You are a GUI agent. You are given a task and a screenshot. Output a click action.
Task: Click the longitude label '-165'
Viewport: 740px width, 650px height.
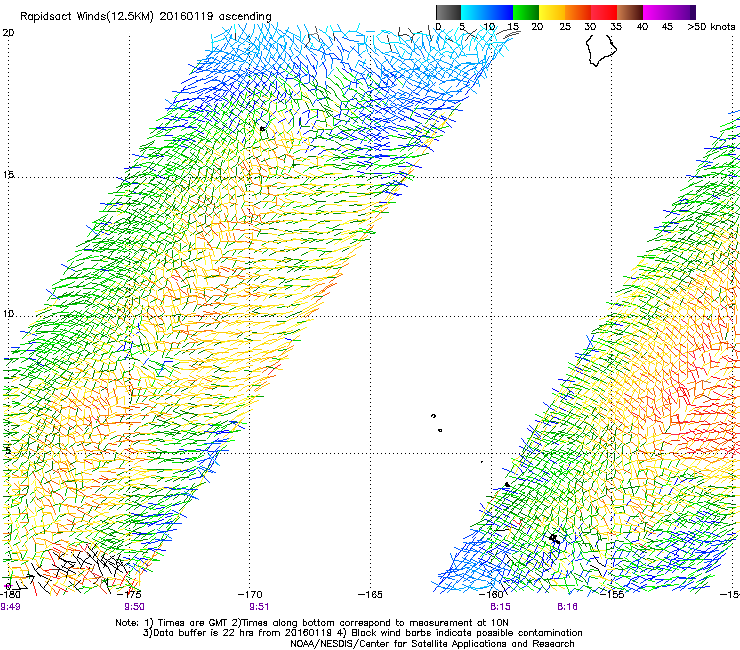(370, 594)
